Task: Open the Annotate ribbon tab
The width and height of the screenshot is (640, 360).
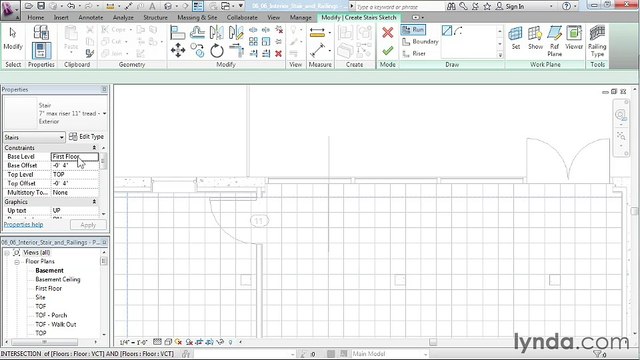Action: click(x=91, y=18)
